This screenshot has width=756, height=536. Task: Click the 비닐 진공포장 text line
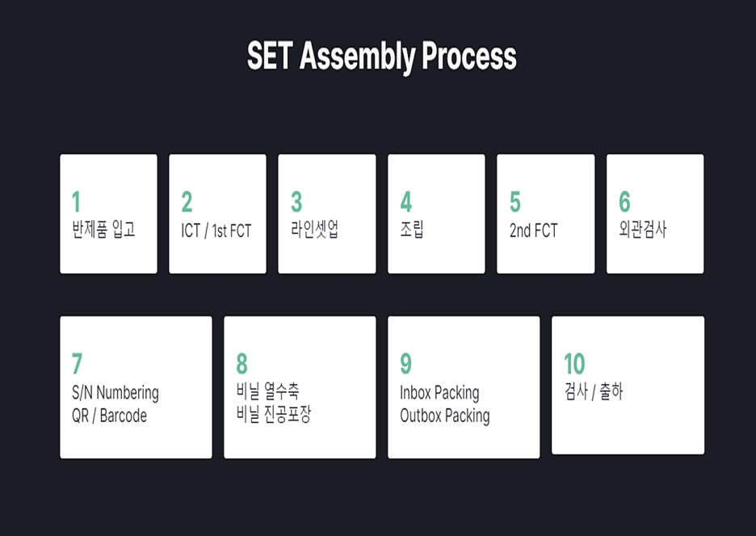pyautogui.click(x=274, y=415)
